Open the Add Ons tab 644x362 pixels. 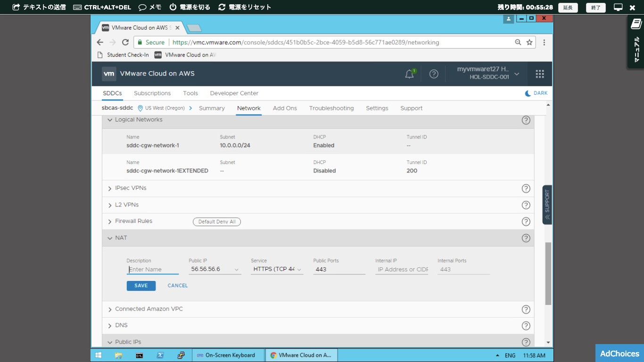coord(285,108)
